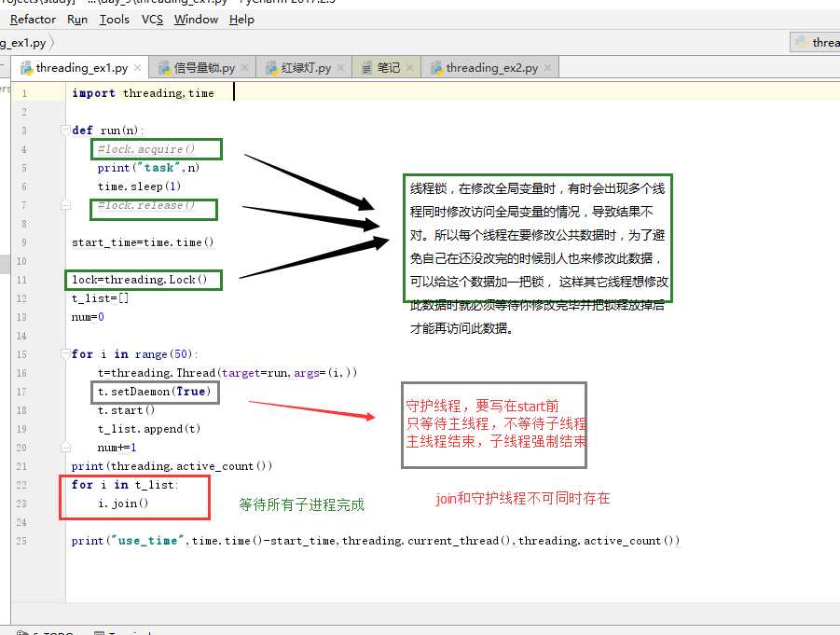
Task: Click the time.sleep(1) line
Action: click(x=139, y=186)
